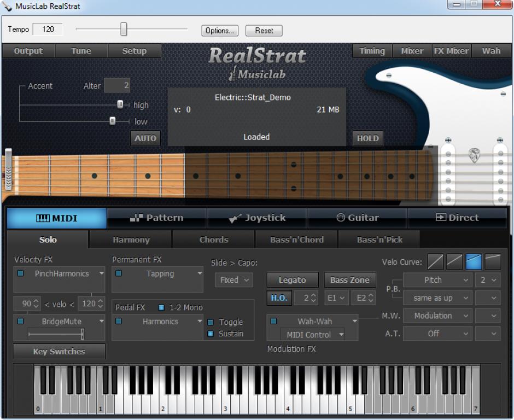Open the E1 bass zone dropdown
The height and width of the screenshot is (420, 514).
tap(336, 297)
